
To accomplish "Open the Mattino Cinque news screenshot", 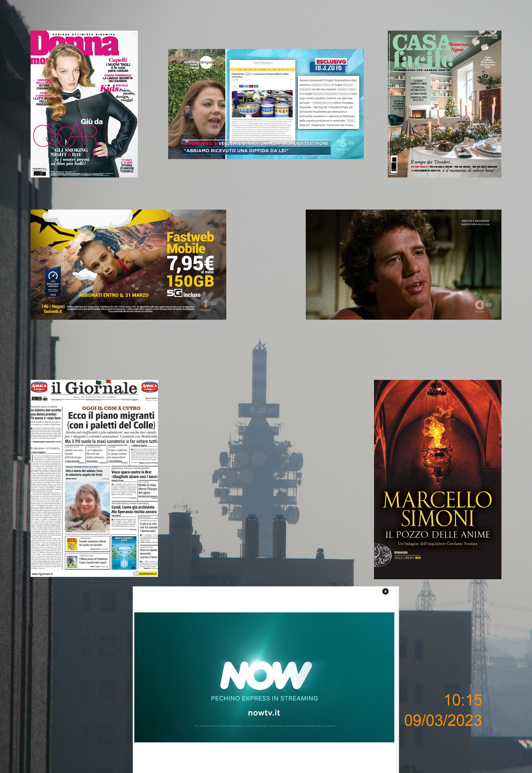I will [266, 104].
